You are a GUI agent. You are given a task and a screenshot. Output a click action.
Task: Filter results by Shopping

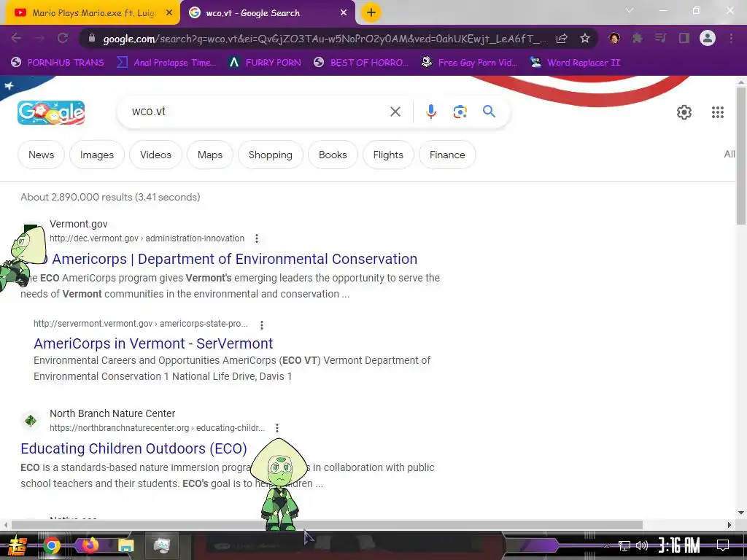tap(270, 155)
